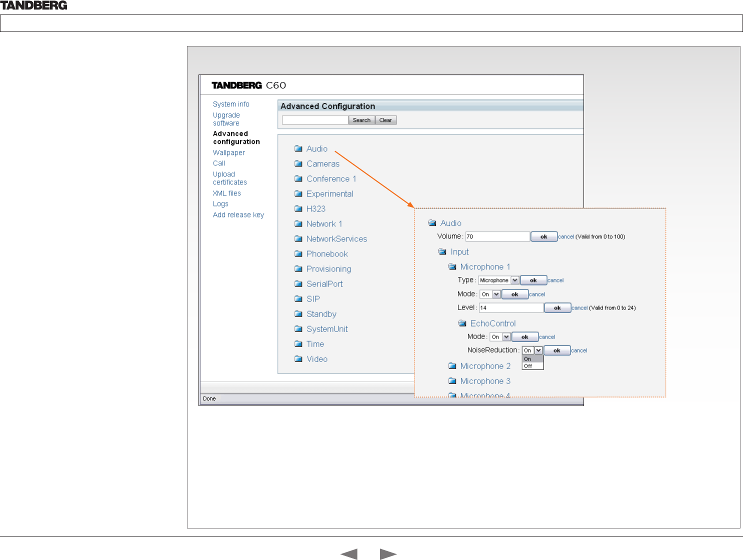
Task: Open the SystemUnit link
Action: click(327, 328)
